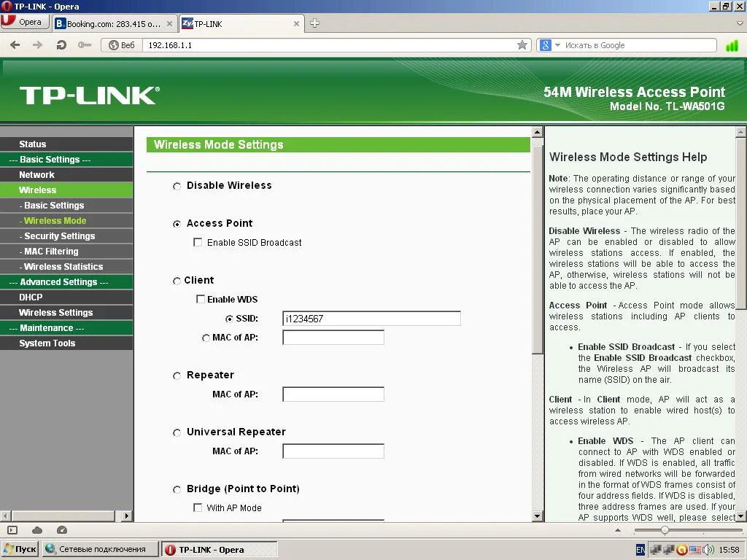This screenshot has width=747, height=560.
Task: Tick the Enable WDS checkbox
Action: pyautogui.click(x=201, y=299)
